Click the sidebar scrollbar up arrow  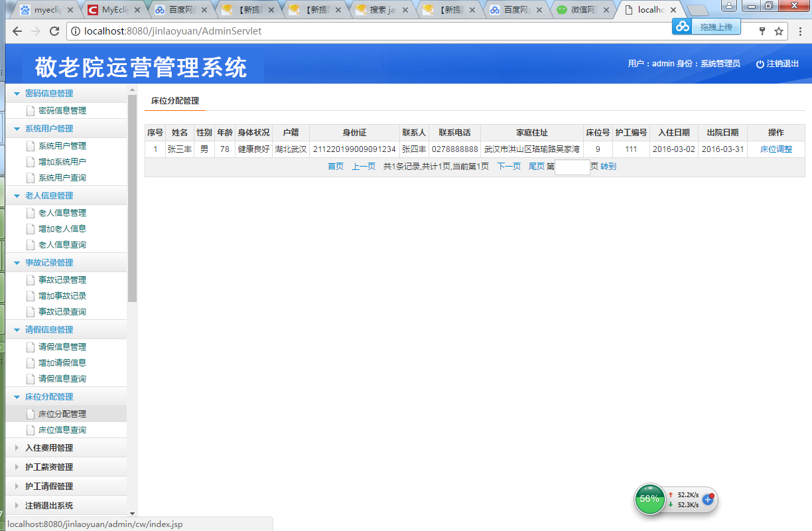tap(132, 89)
